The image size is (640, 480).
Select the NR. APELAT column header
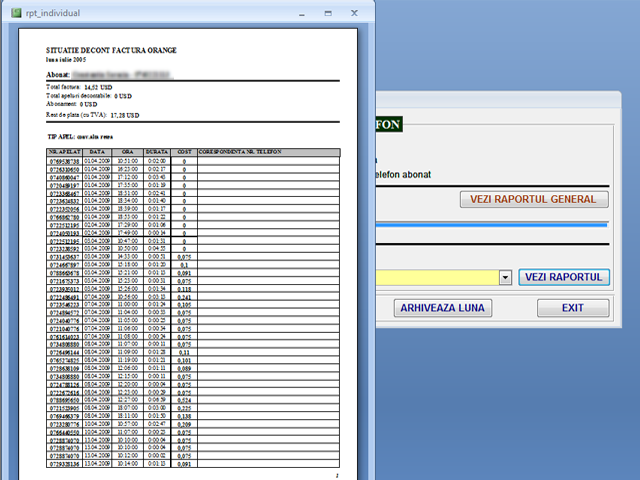click(x=64, y=152)
